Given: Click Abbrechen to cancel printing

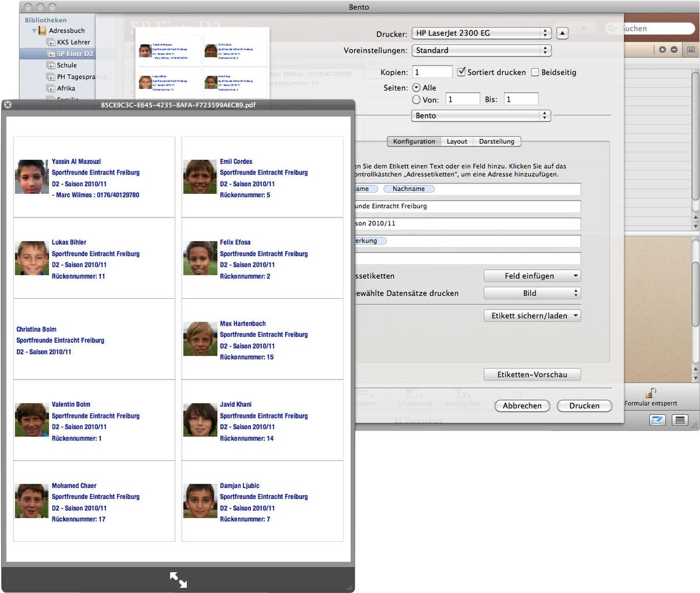Looking at the screenshot, I should point(522,406).
